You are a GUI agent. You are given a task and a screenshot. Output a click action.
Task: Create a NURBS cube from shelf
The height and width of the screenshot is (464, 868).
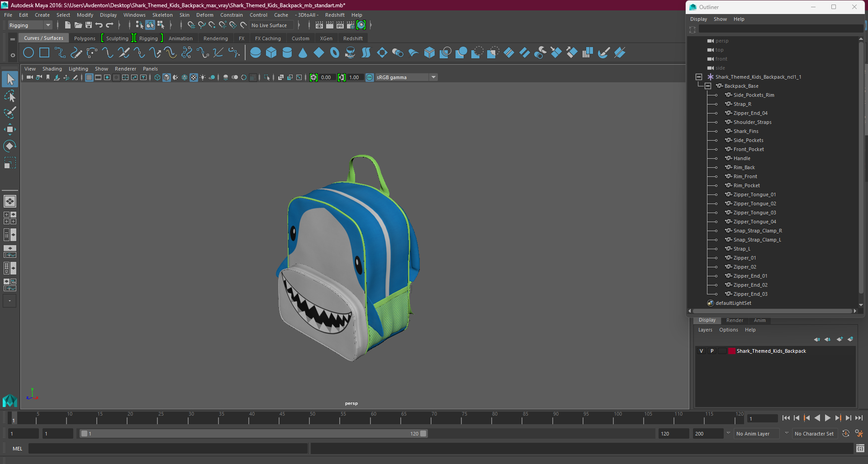(x=271, y=53)
